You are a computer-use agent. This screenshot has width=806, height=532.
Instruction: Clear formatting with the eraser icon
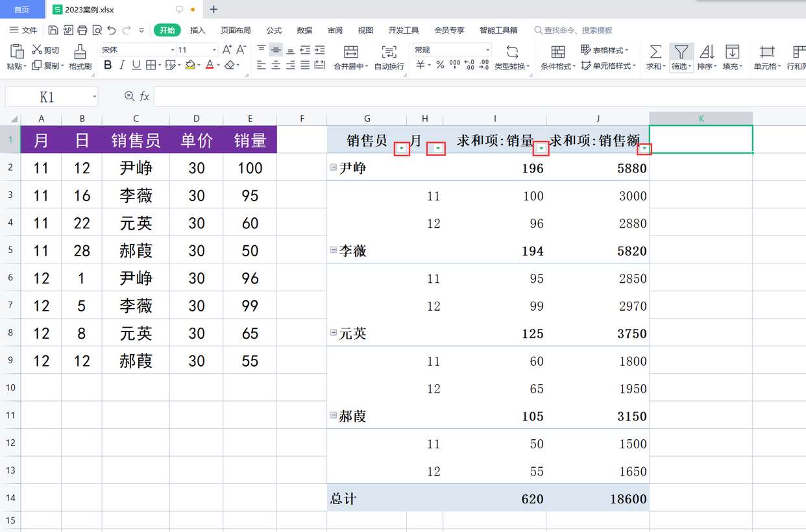point(229,65)
